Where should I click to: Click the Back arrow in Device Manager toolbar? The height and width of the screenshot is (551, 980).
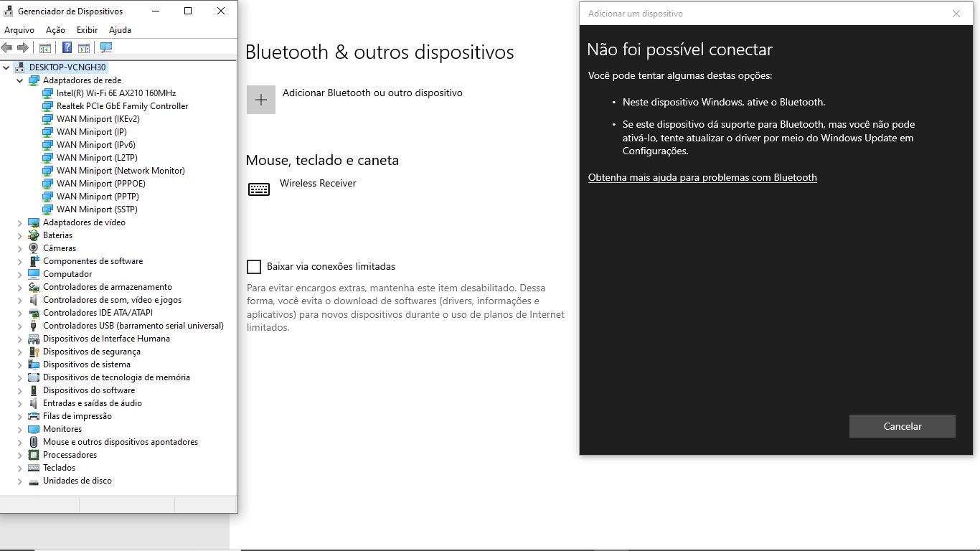tap(7, 47)
